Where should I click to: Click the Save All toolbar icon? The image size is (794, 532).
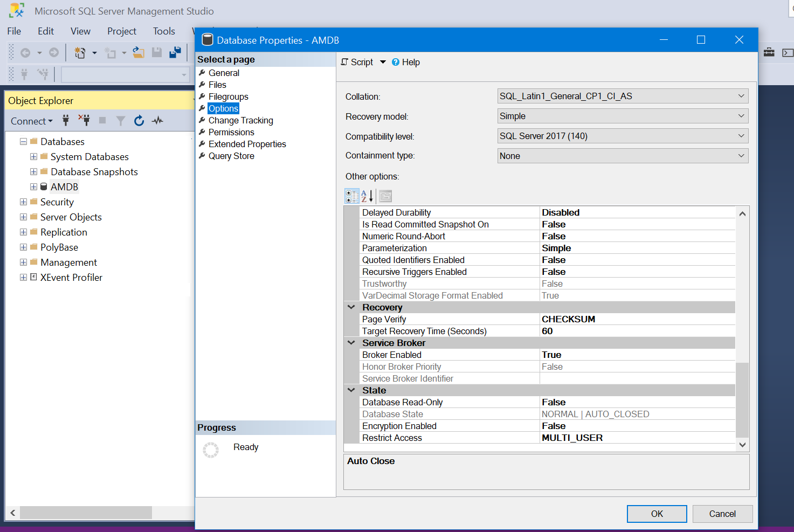(x=175, y=52)
